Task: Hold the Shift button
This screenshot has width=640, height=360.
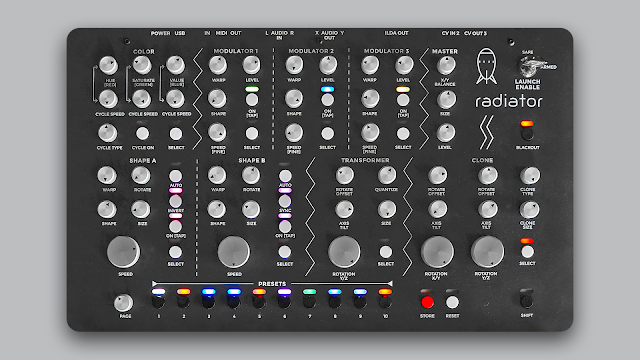Action: (x=527, y=302)
